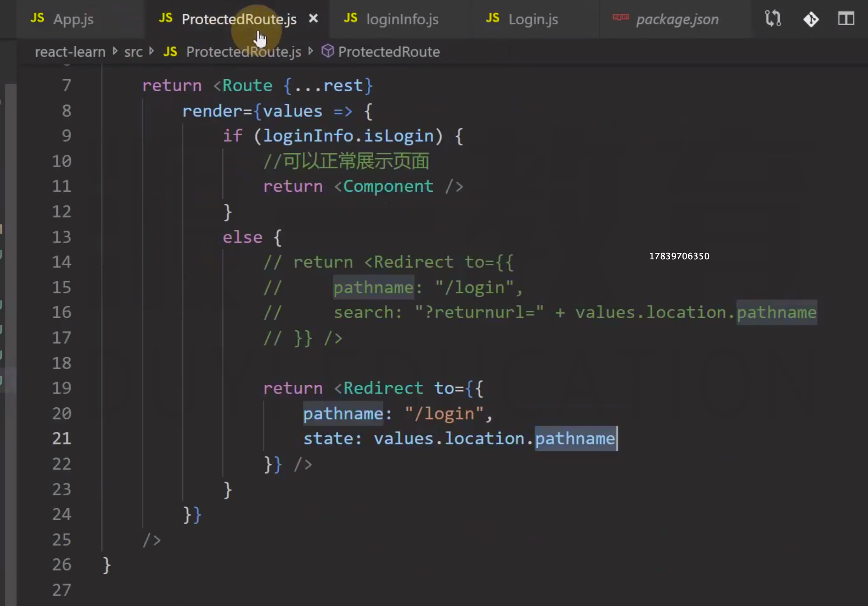Open the Login.js tab
Image resolution: width=868 pixels, height=606 pixels.
533,19
